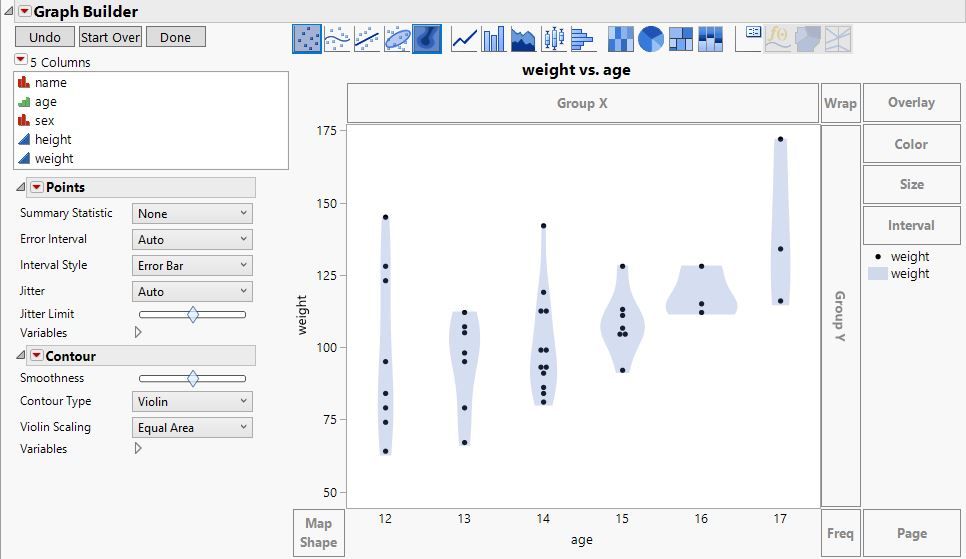Collapse the Points section disclosure triangle

point(20,187)
